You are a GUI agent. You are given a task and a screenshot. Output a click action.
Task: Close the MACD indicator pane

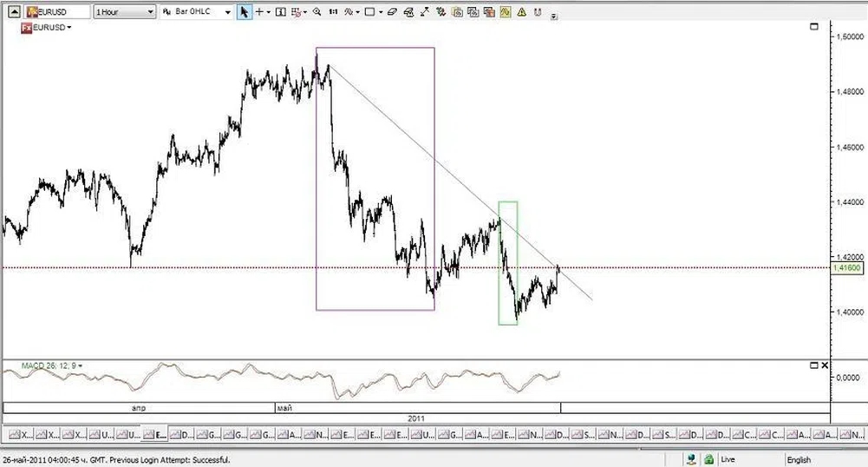point(824,365)
